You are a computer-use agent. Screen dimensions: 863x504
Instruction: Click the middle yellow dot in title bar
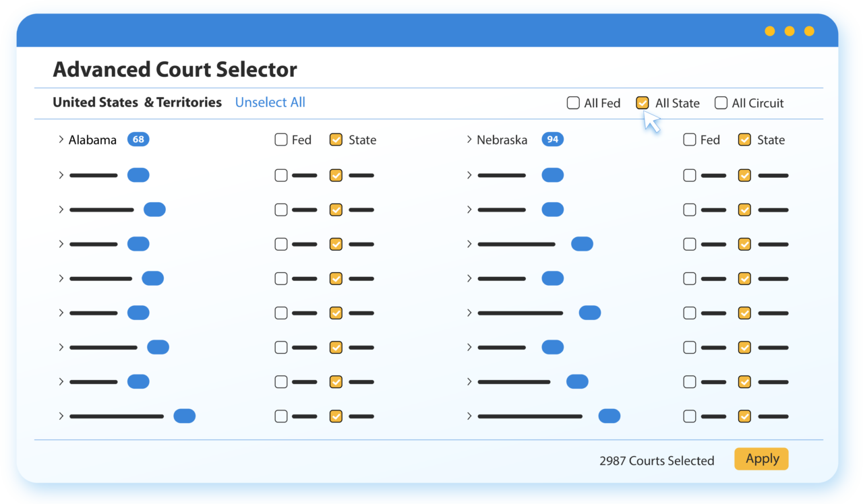click(x=790, y=31)
